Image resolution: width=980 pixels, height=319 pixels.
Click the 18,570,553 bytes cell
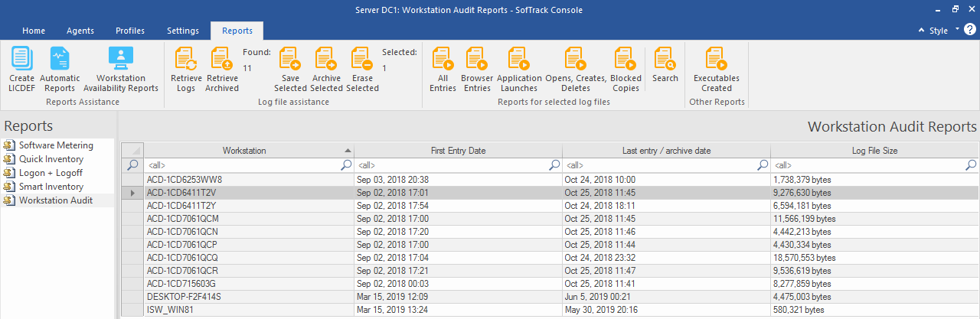click(x=874, y=258)
